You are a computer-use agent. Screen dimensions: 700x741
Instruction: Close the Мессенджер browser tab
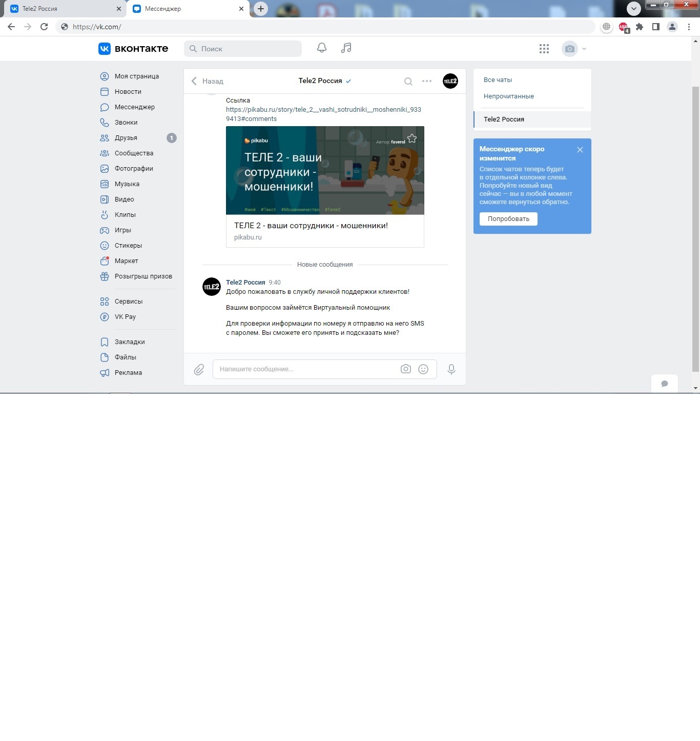coord(241,9)
